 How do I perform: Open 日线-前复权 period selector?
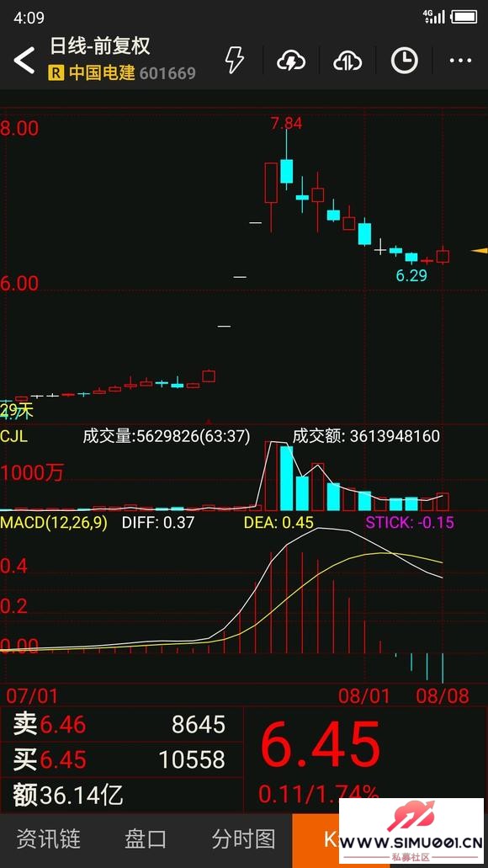(100, 46)
